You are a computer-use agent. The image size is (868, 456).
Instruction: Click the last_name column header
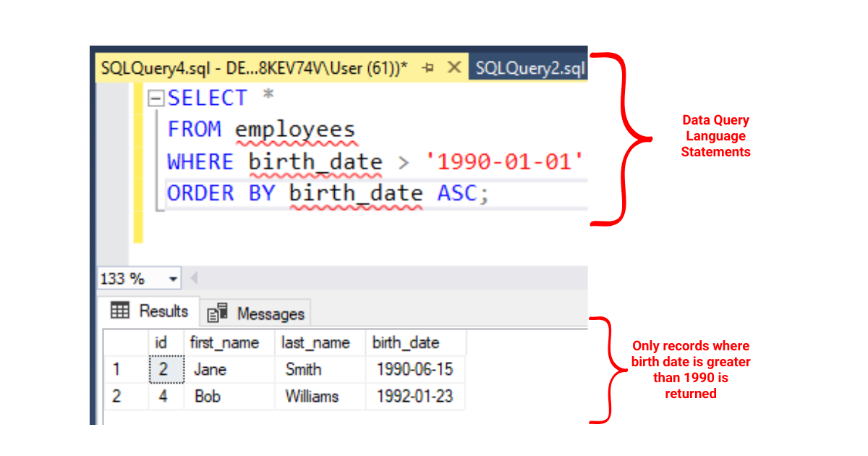(321, 342)
